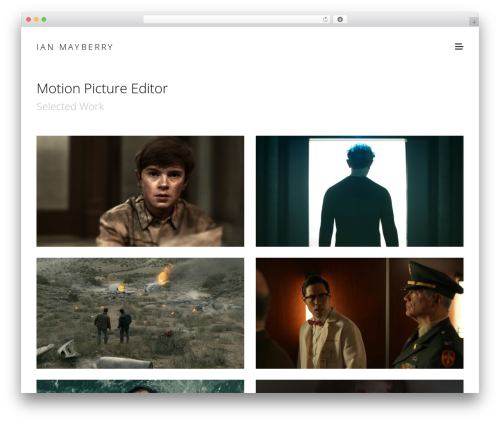Click the download icon beside address bar

pos(340,19)
